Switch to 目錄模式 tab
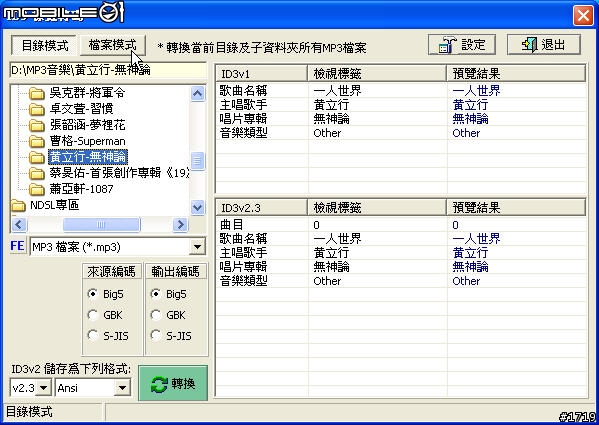 45,45
